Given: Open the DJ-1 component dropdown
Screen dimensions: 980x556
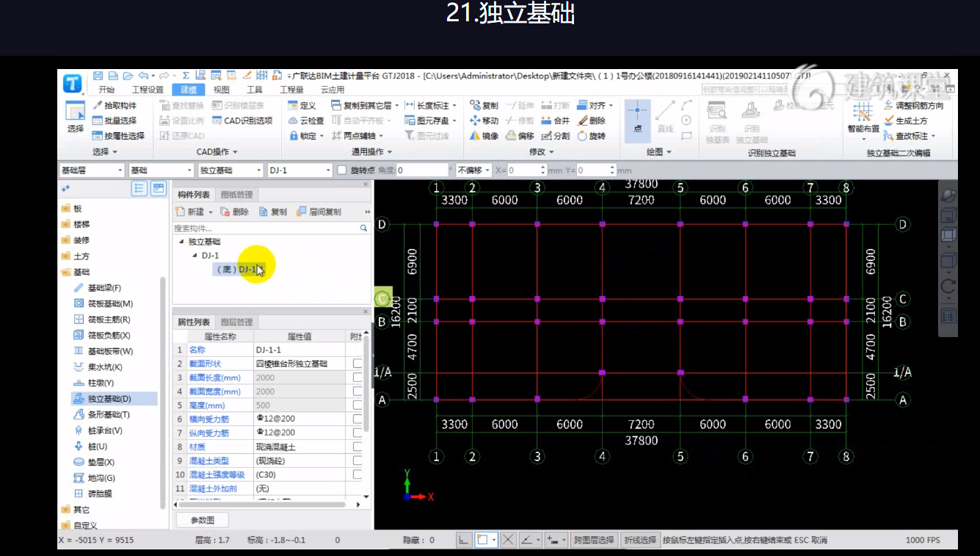Looking at the screenshot, I should (300, 170).
